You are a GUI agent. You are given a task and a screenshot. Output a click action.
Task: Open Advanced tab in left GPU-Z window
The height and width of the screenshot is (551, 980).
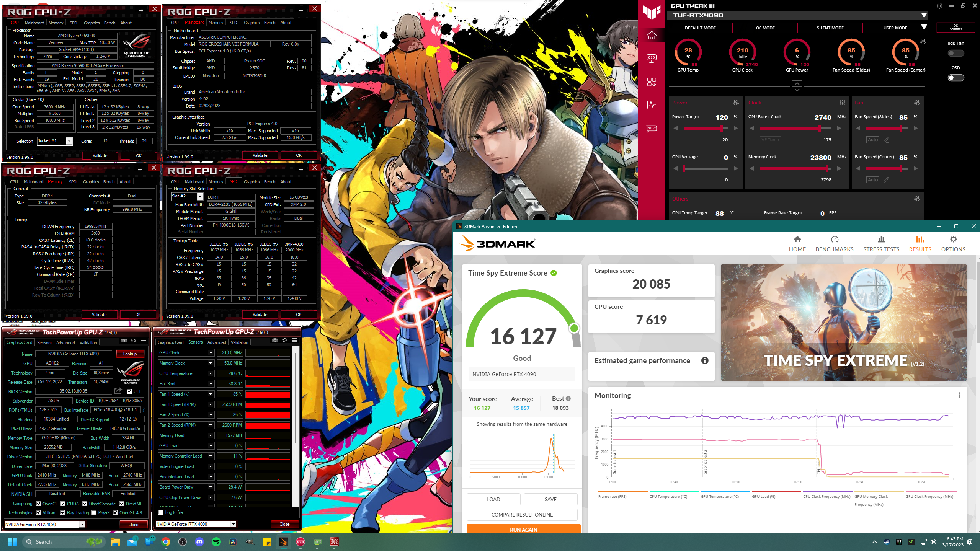click(65, 343)
